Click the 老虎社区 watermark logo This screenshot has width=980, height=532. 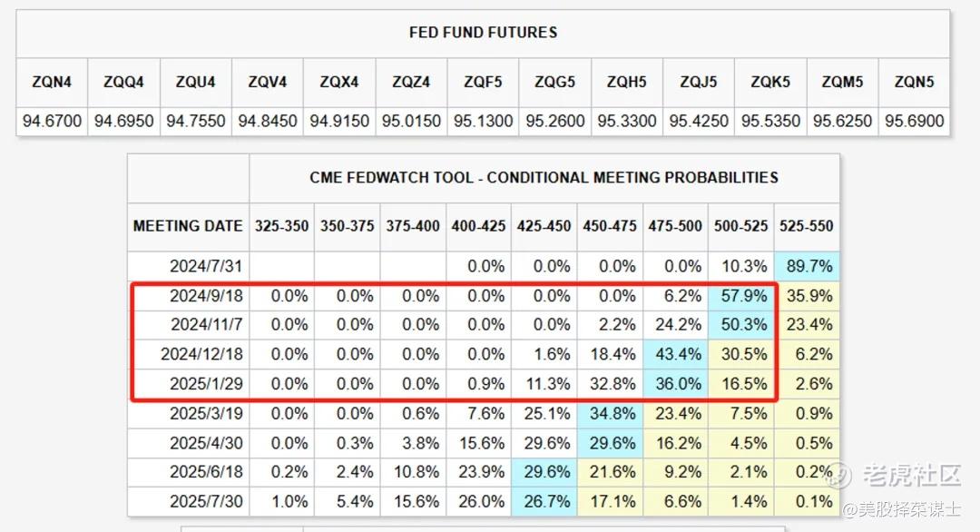click(x=897, y=475)
